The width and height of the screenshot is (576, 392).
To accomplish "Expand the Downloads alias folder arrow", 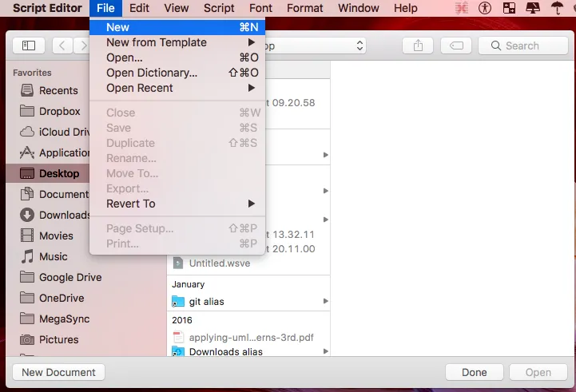I will pyautogui.click(x=325, y=351).
